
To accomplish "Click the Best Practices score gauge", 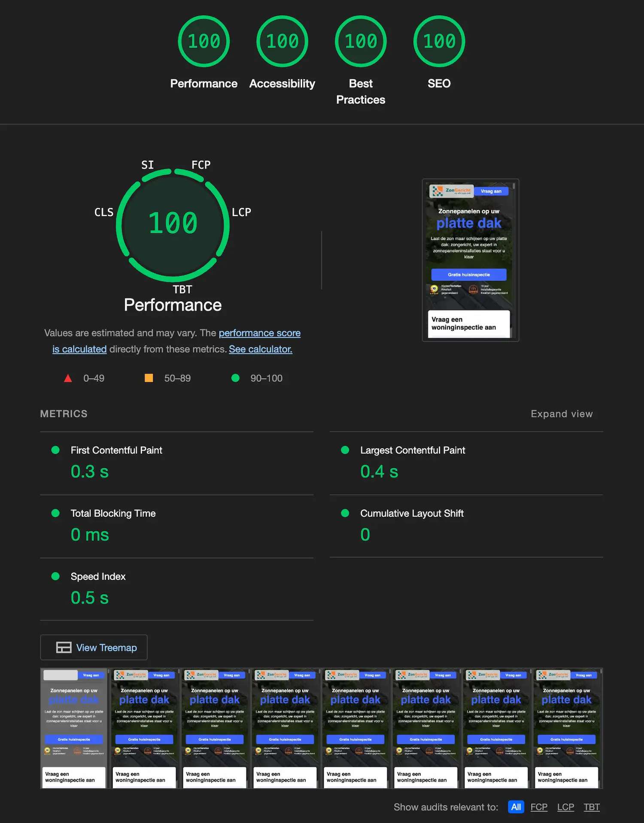I will pyautogui.click(x=361, y=42).
